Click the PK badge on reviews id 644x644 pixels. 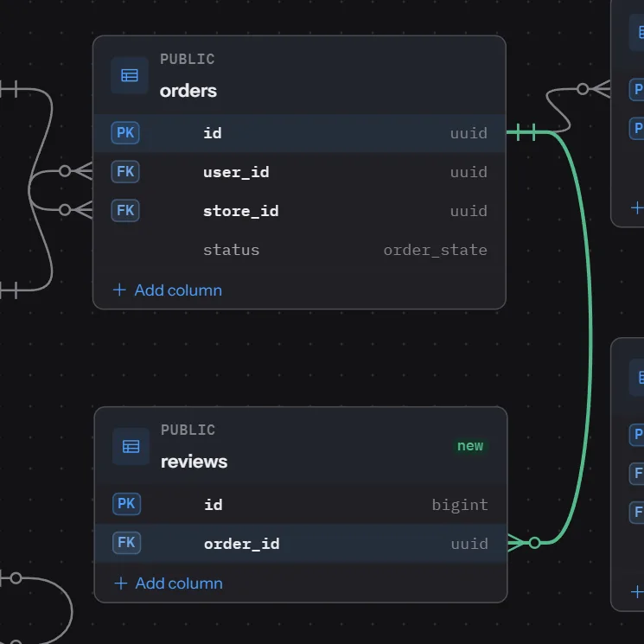[x=126, y=504]
